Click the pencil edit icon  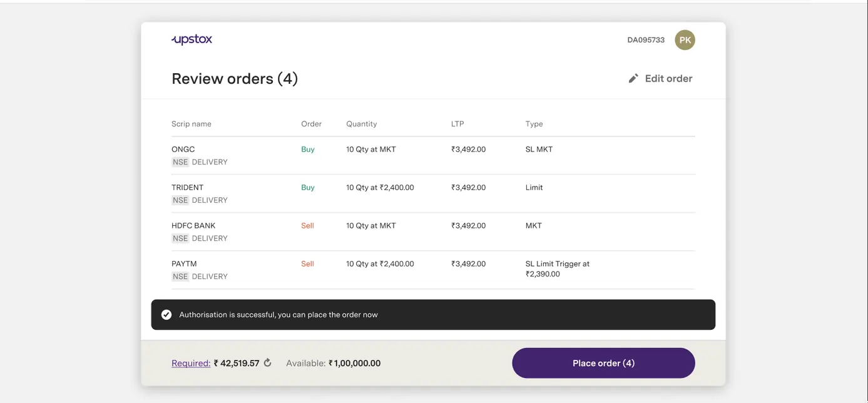pos(633,78)
